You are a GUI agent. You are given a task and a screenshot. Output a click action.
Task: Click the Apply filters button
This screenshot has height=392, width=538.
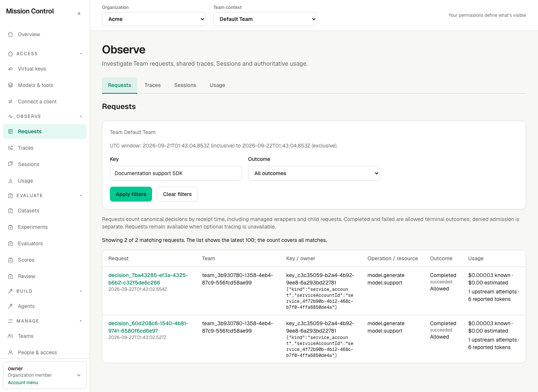point(131,194)
